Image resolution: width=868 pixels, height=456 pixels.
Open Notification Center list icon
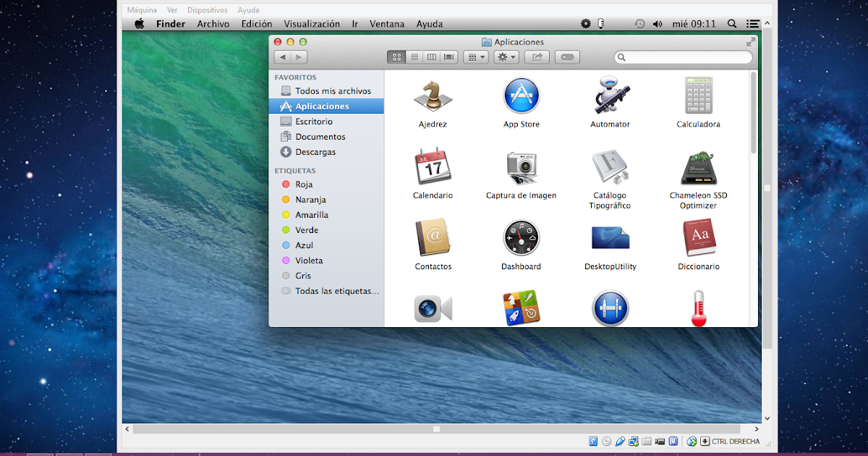[753, 24]
